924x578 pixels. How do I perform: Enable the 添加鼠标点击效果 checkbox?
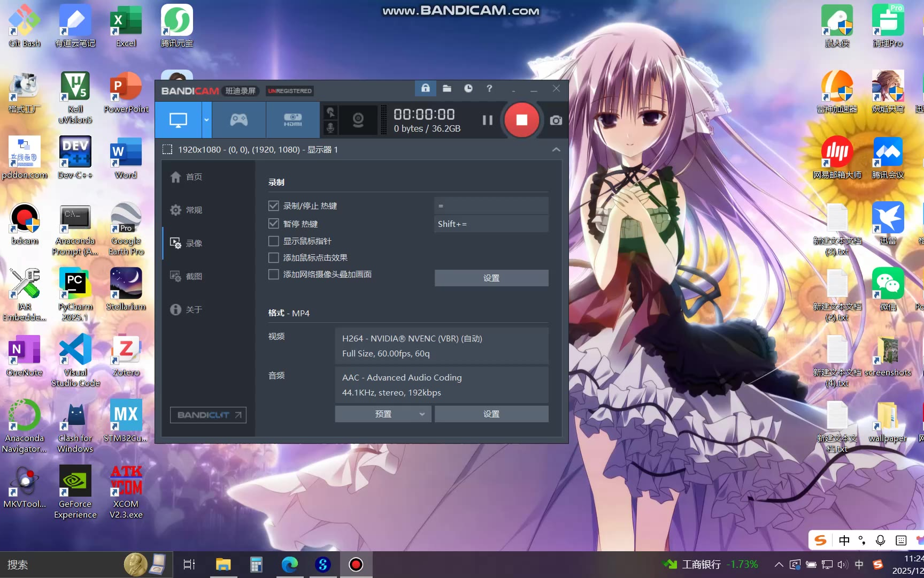point(274,258)
